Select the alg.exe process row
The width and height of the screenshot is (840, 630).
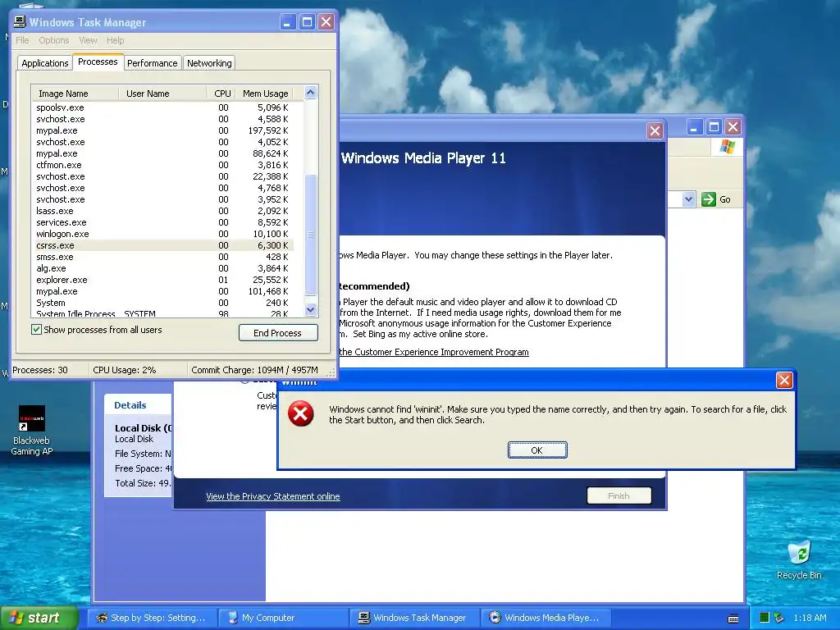[163, 268]
